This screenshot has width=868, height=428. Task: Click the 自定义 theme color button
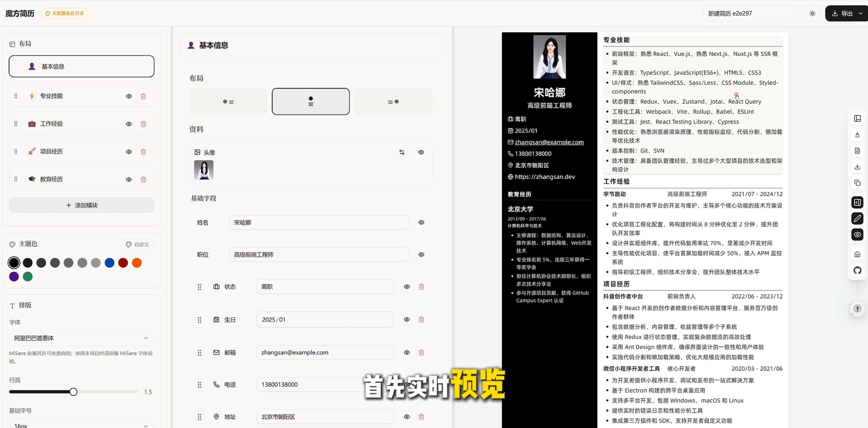137,244
